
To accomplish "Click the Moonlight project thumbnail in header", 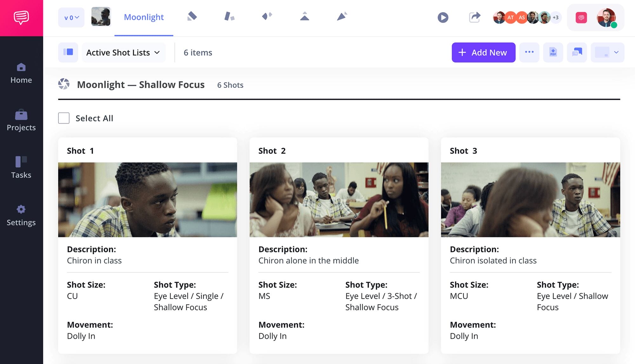I will coord(101,16).
